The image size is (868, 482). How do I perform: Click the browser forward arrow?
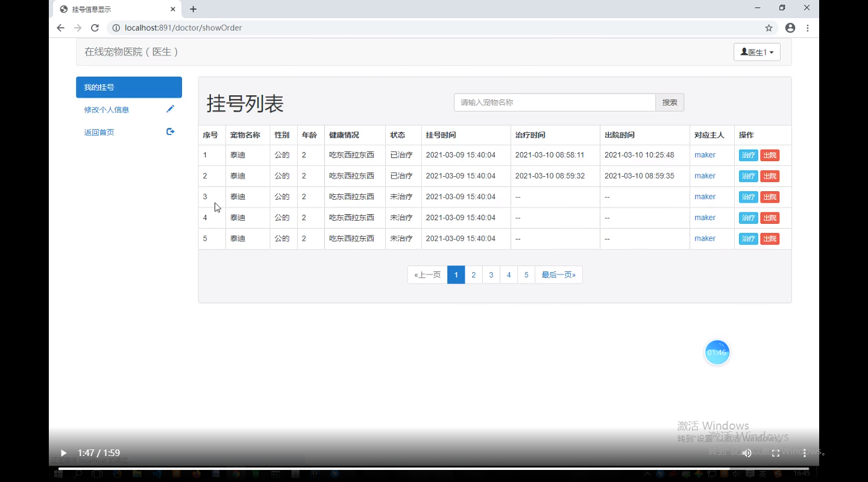coord(78,28)
